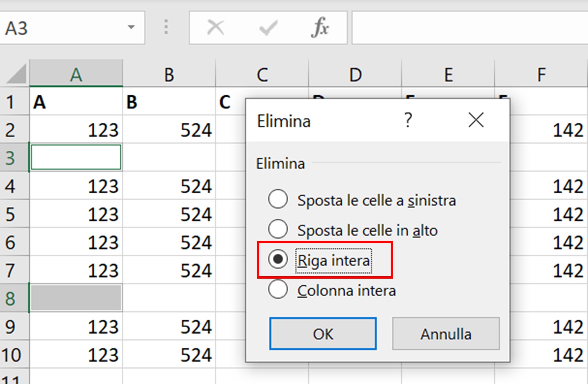
Task: Click the formula bar resize dots handle
Action: pos(166,27)
